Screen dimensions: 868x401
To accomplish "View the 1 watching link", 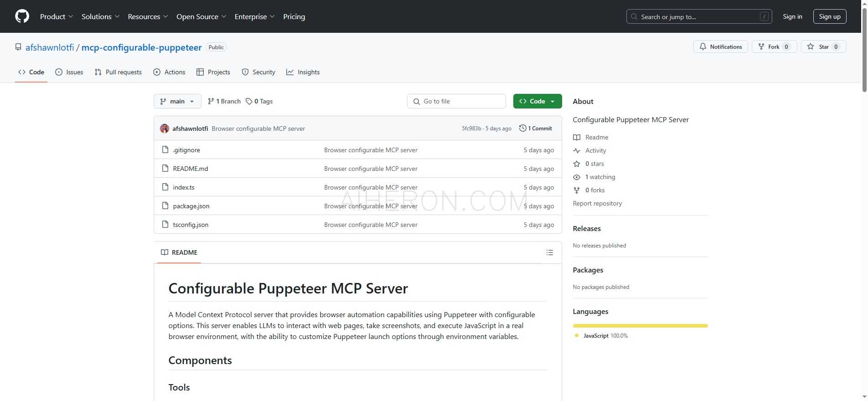I will click(594, 177).
